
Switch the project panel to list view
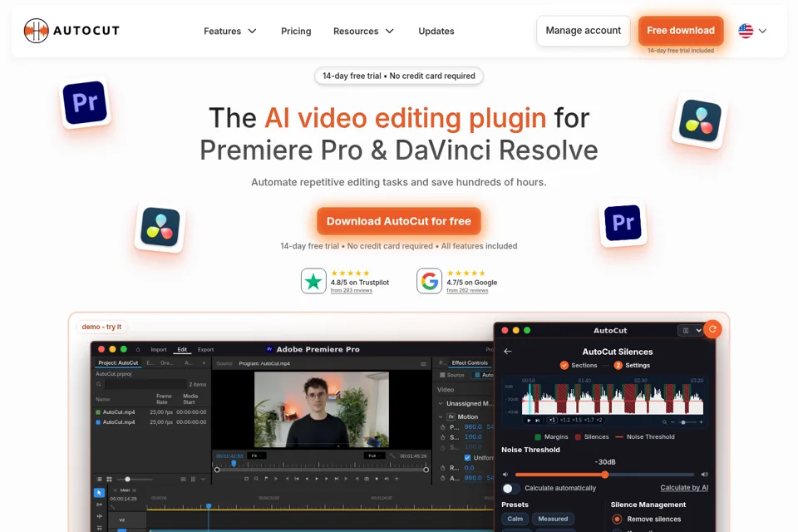pos(100,479)
